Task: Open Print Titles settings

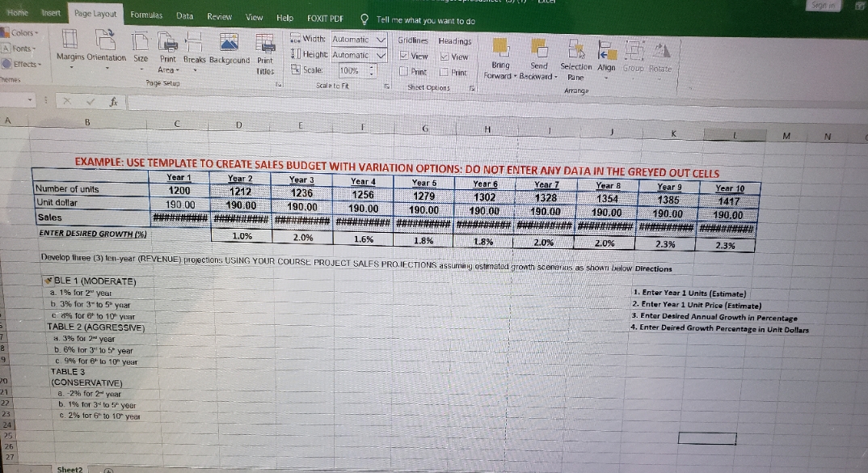Action: click(265, 54)
